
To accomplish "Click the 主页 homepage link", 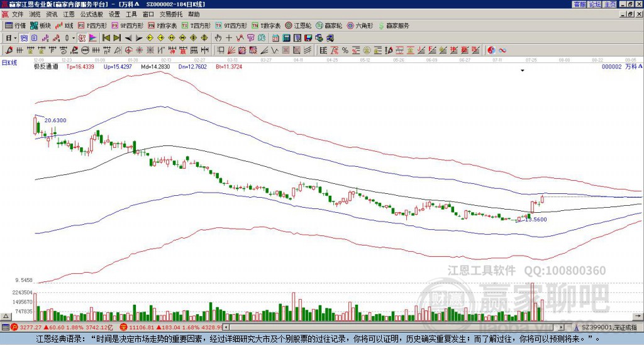I will (610, 4).
